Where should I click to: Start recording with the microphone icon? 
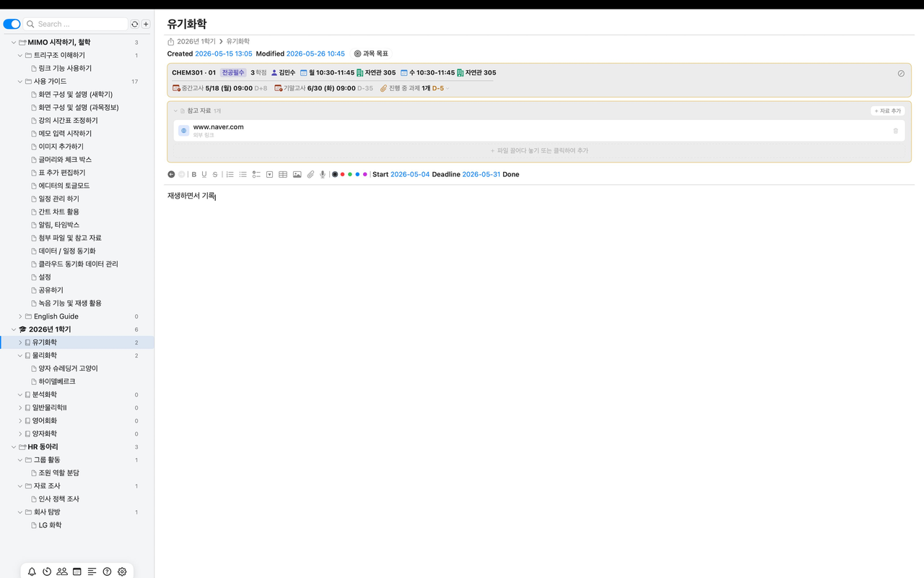coord(323,174)
